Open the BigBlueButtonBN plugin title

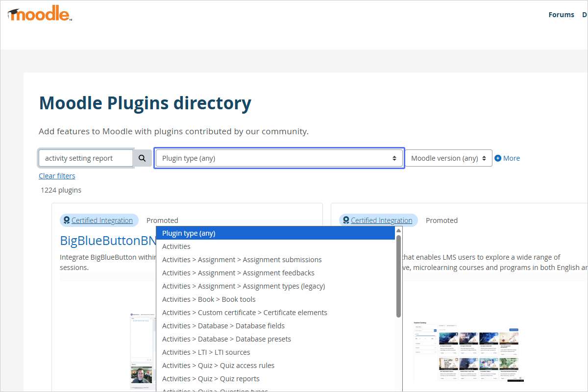(108, 241)
